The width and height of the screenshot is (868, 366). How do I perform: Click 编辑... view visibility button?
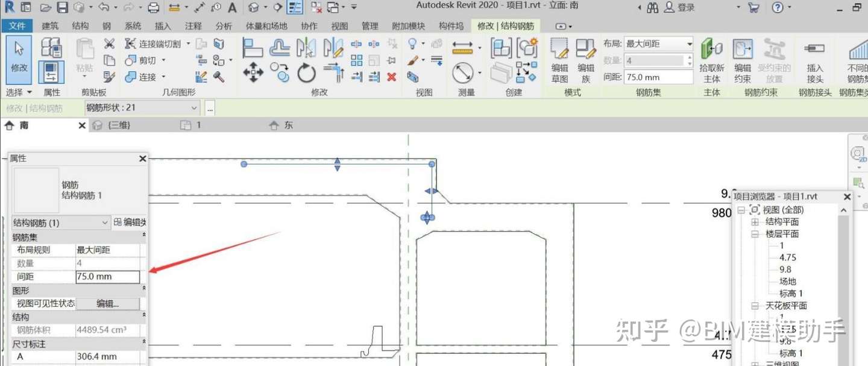(x=108, y=303)
